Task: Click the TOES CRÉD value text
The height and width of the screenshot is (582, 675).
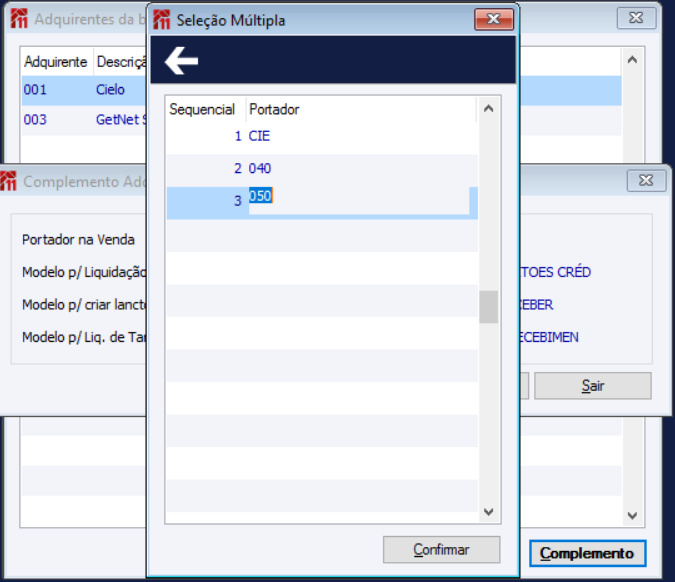Action: (555, 272)
